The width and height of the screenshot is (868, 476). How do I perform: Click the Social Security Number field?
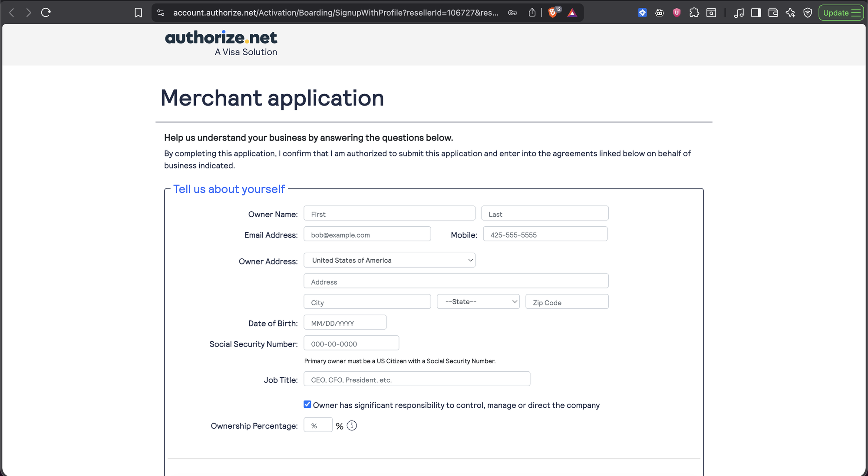[351, 343]
